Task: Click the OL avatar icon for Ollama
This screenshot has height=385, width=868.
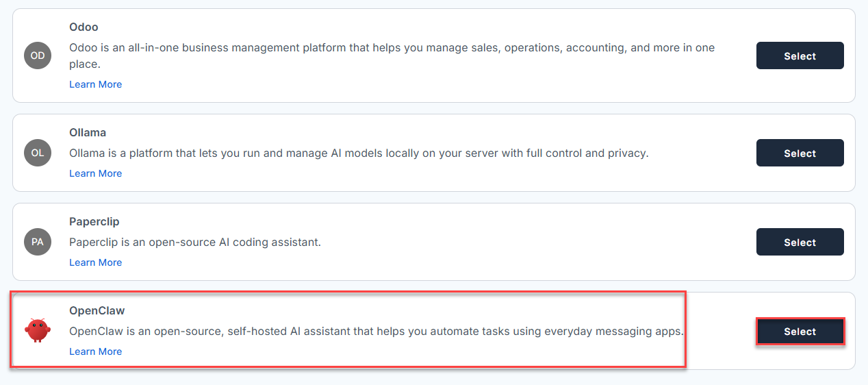Action: 38,153
